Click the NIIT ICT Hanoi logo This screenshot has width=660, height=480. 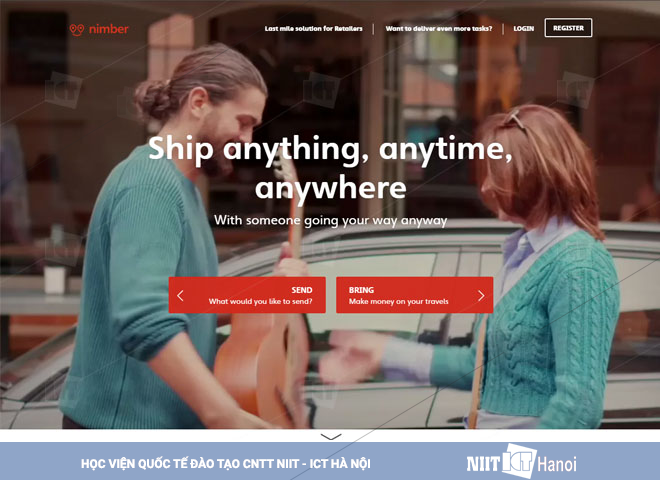[x=522, y=462]
